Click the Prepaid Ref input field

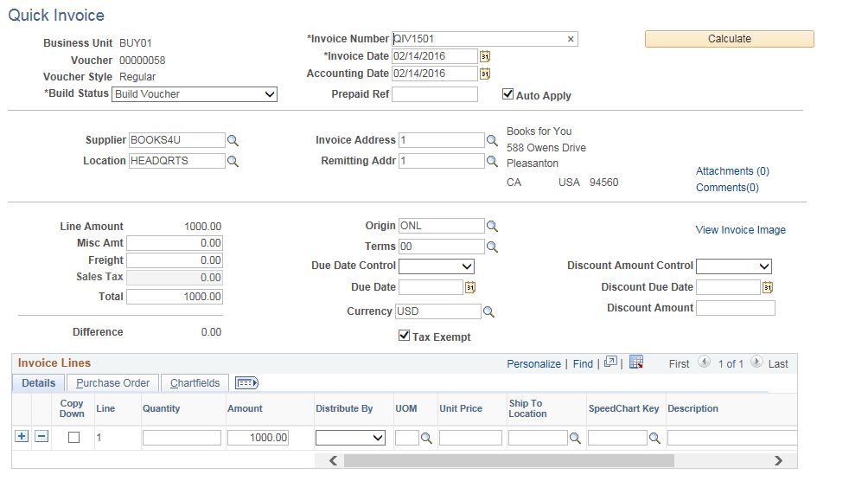tap(435, 94)
